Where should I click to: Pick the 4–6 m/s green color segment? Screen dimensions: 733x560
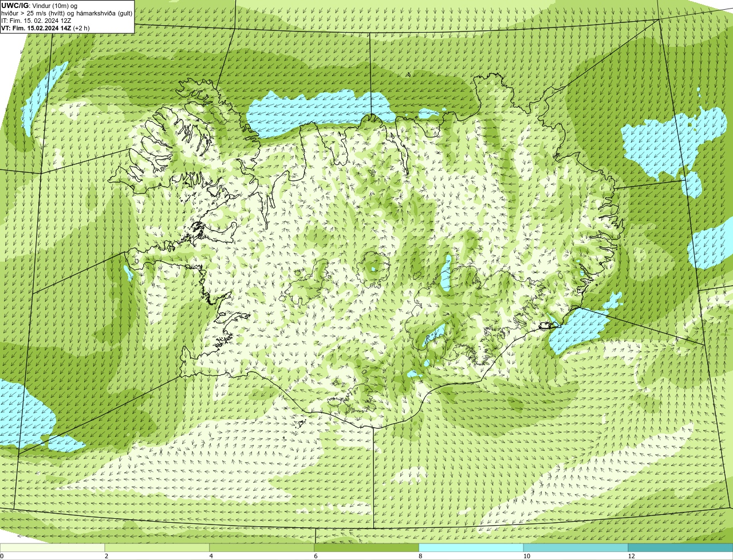click(262, 547)
